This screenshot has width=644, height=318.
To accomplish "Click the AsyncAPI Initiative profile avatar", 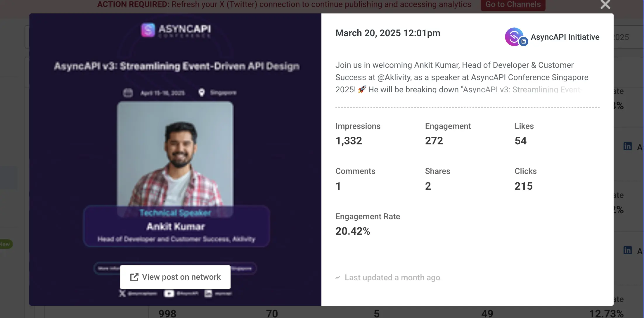I will [514, 37].
